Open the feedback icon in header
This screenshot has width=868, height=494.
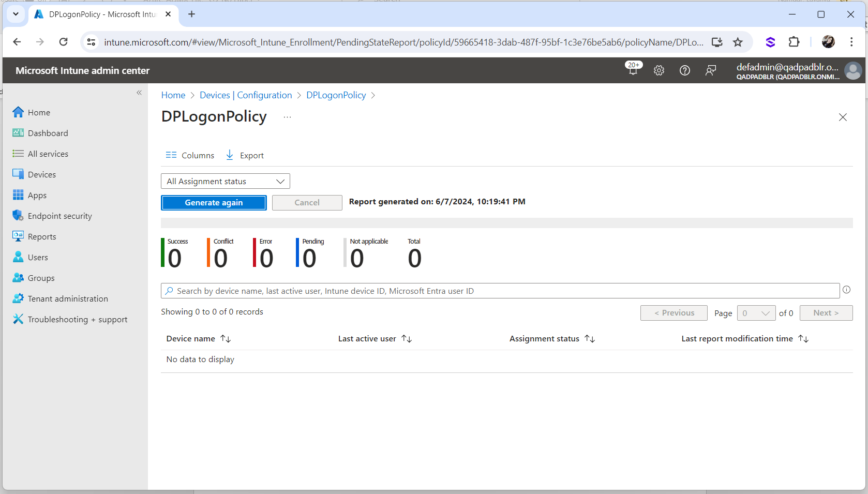coord(711,70)
